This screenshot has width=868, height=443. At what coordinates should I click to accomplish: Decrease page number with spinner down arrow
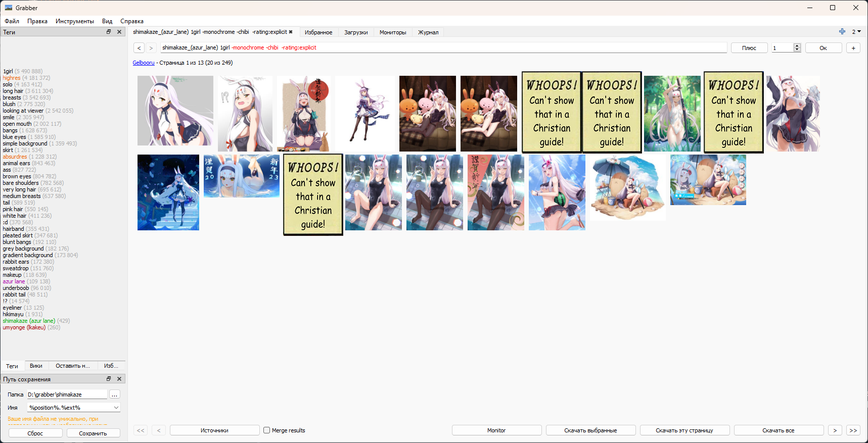pyautogui.click(x=797, y=50)
